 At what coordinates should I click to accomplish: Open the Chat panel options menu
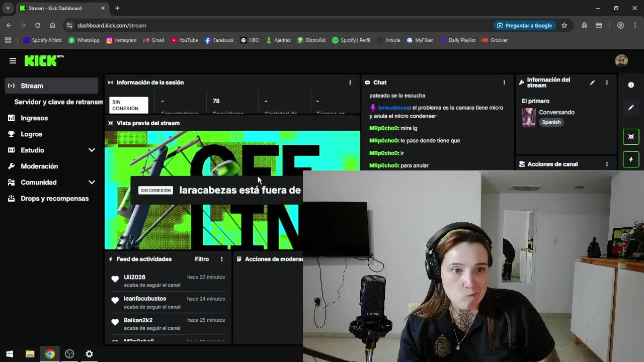(x=504, y=82)
